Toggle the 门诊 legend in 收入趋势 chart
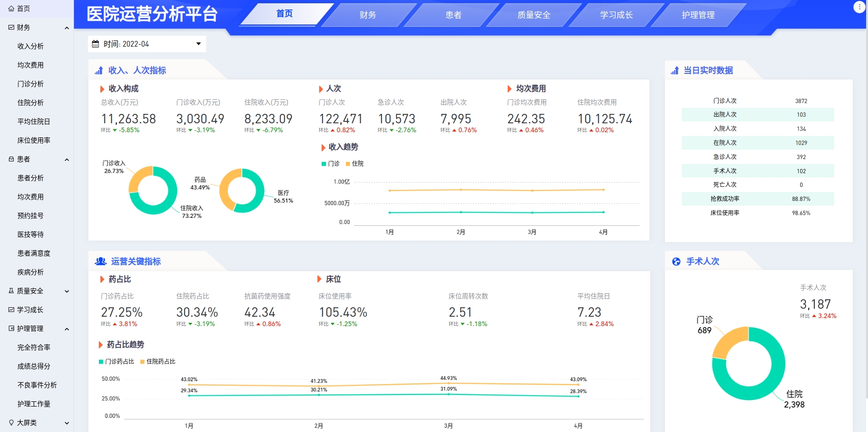Viewport: 868px width, 432px height. coord(330,164)
